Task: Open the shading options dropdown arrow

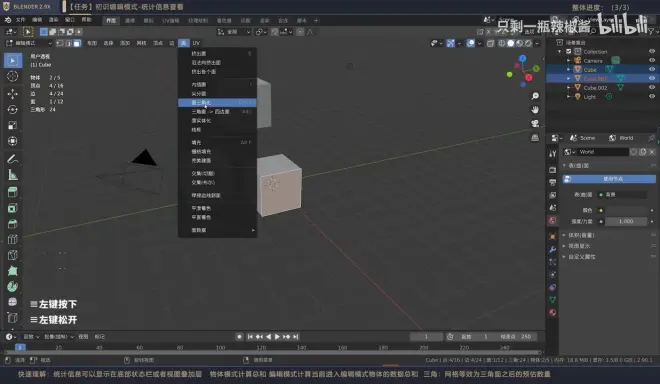Action: [537, 43]
